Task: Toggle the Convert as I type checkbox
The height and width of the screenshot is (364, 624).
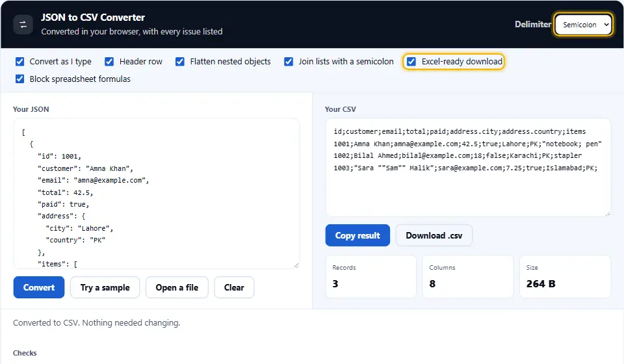Action: point(20,62)
